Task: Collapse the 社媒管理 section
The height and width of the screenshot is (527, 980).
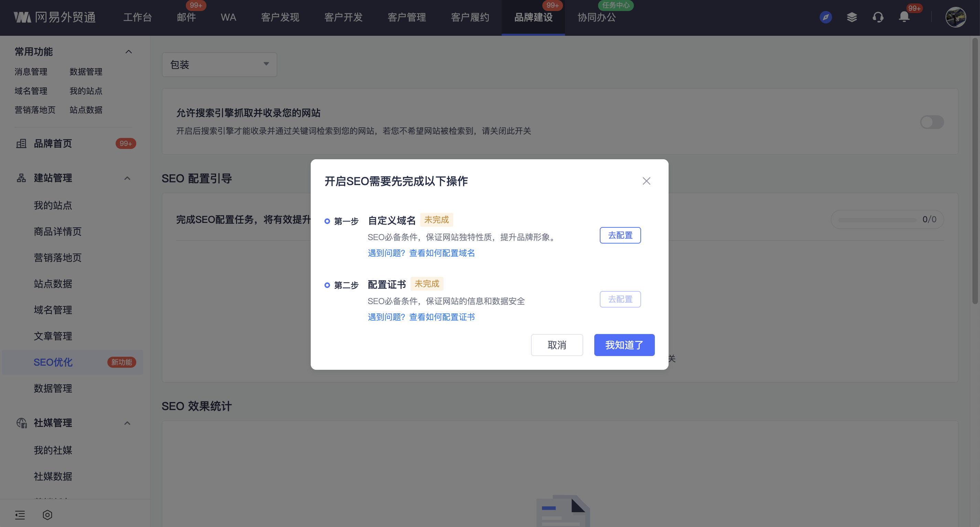Action: click(127, 423)
